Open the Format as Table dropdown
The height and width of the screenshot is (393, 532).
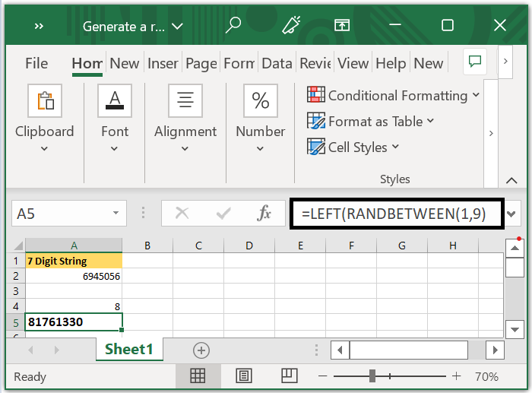pyautogui.click(x=371, y=122)
